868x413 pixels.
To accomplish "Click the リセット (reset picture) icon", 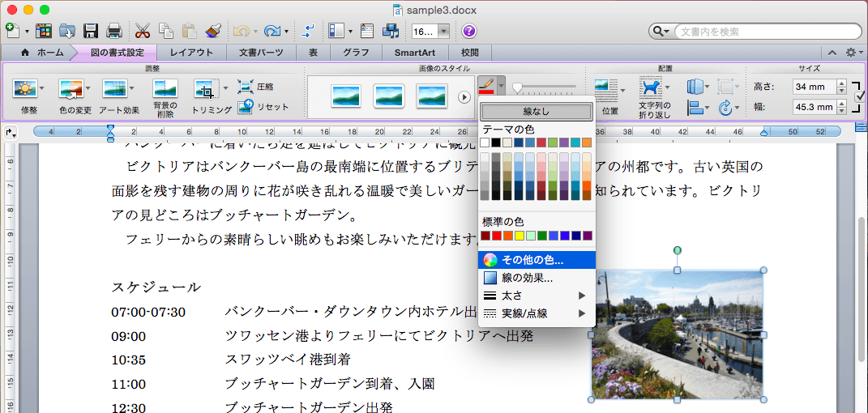I will (246, 106).
